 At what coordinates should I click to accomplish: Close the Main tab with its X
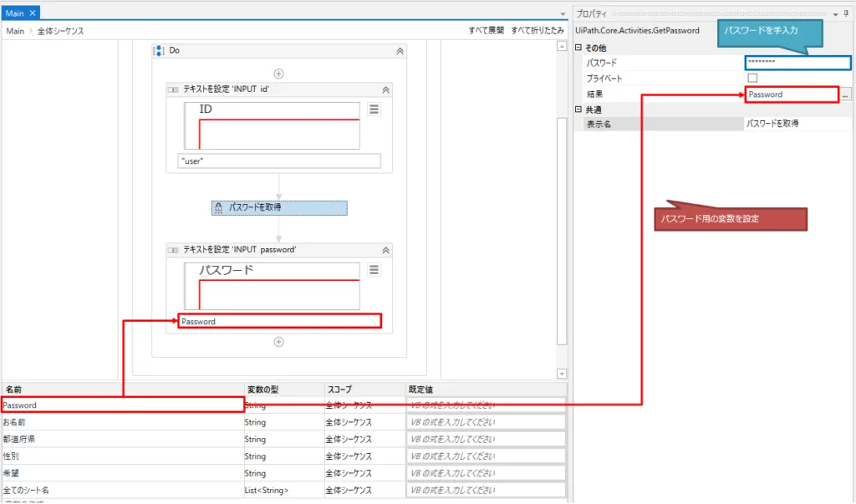pyautogui.click(x=33, y=13)
